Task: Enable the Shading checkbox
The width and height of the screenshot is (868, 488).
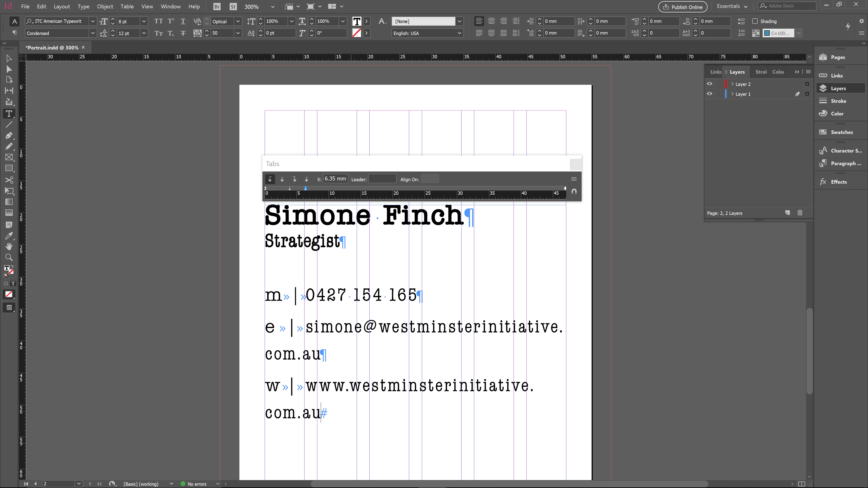Action: (755, 21)
